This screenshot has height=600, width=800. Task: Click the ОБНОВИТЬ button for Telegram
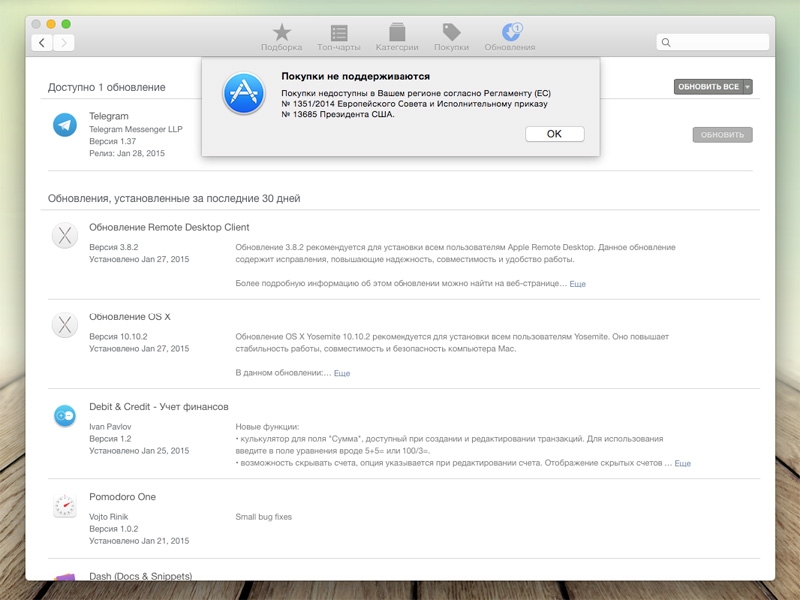722,135
